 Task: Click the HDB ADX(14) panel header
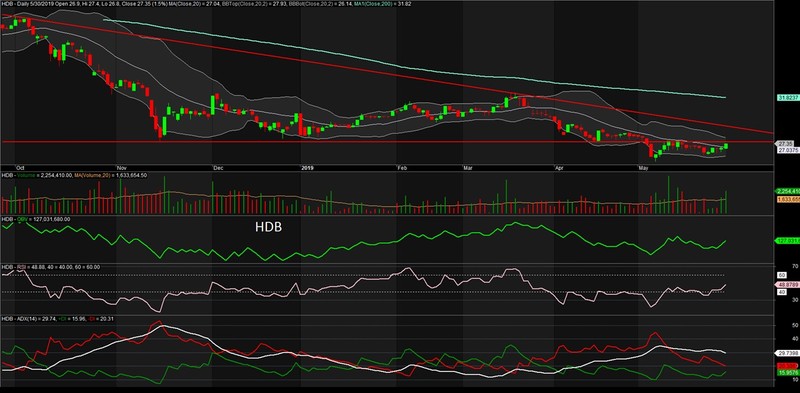click(53, 318)
